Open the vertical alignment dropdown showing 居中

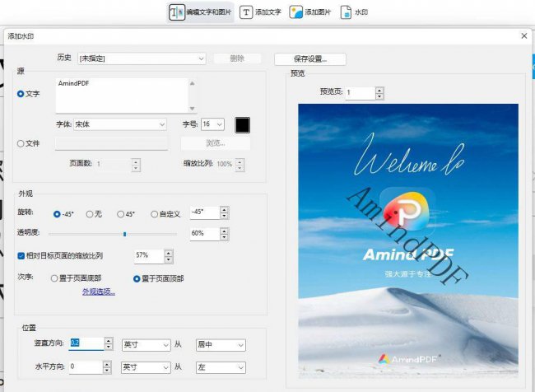221,345
